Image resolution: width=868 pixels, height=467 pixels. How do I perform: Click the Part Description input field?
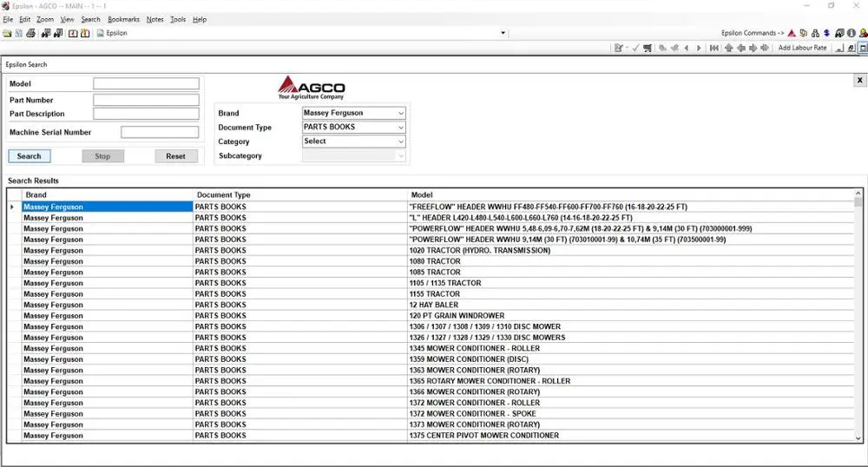coord(146,114)
